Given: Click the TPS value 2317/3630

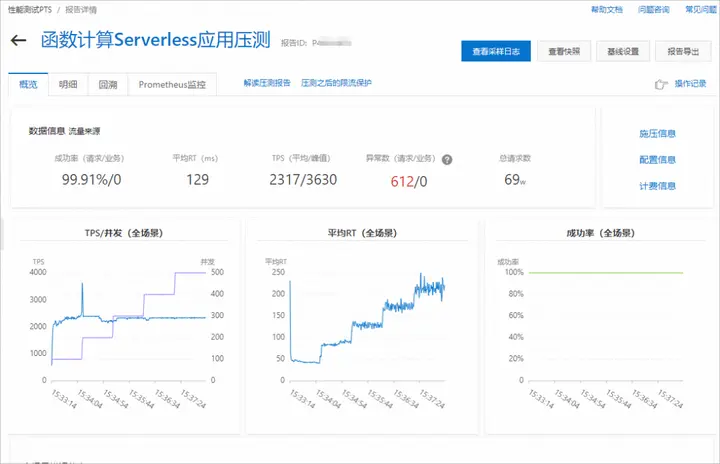Looking at the screenshot, I should tap(303, 180).
